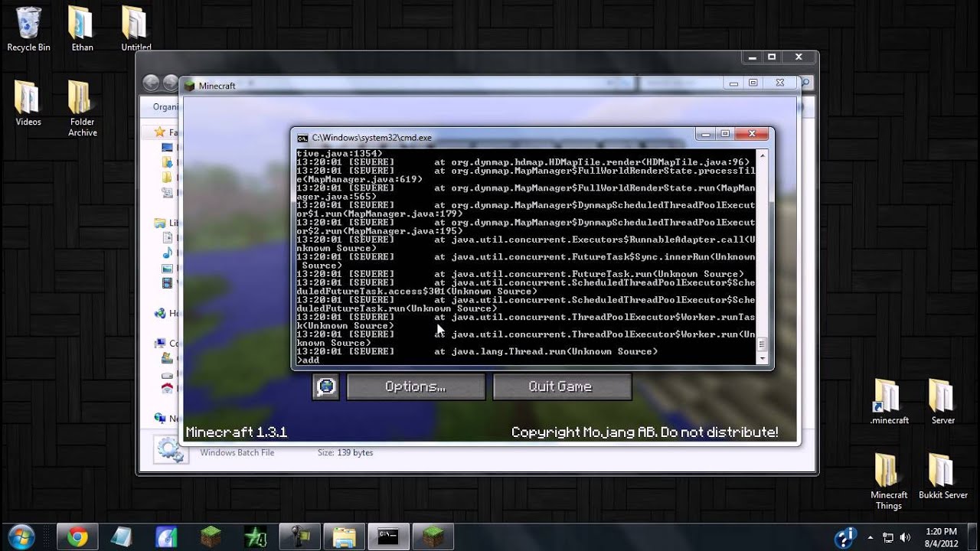Select the Ethan folder on desktop

click(x=82, y=29)
